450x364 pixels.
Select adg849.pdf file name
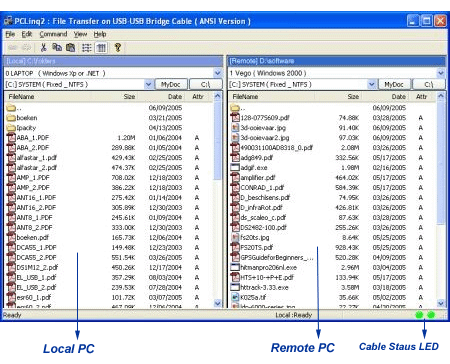point(257,158)
